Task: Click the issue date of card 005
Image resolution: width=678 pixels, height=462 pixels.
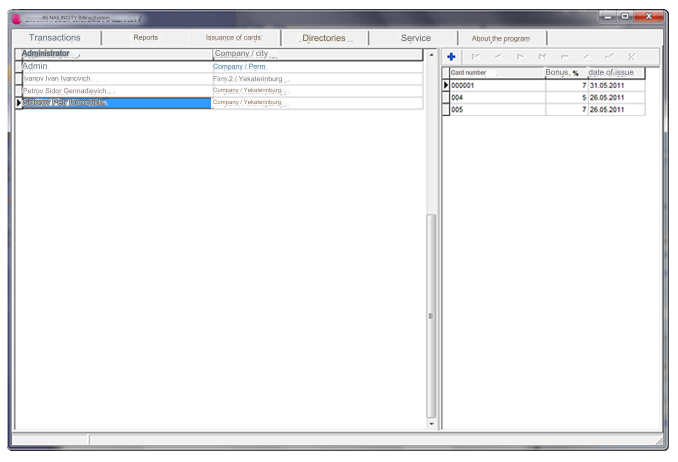Action: pos(617,110)
